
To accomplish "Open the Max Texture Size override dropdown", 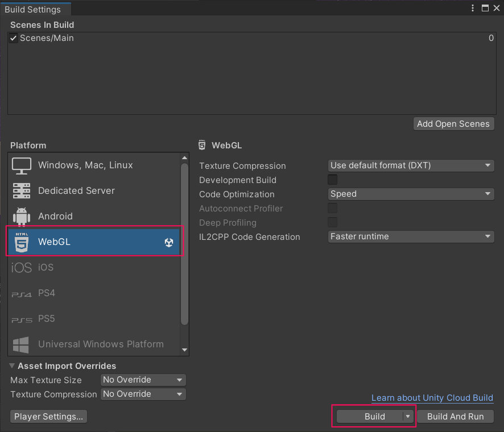I will click(x=143, y=380).
